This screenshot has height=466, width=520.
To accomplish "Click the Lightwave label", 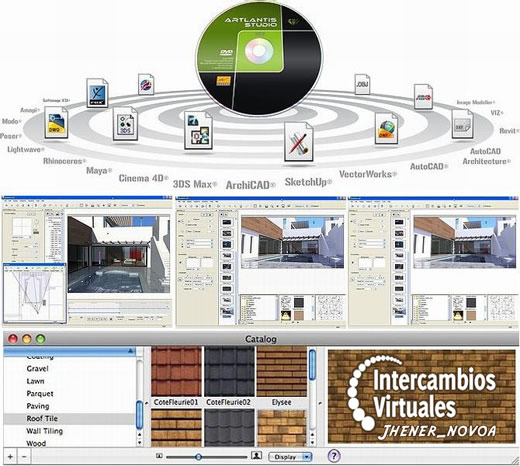I will click(25, 149).
